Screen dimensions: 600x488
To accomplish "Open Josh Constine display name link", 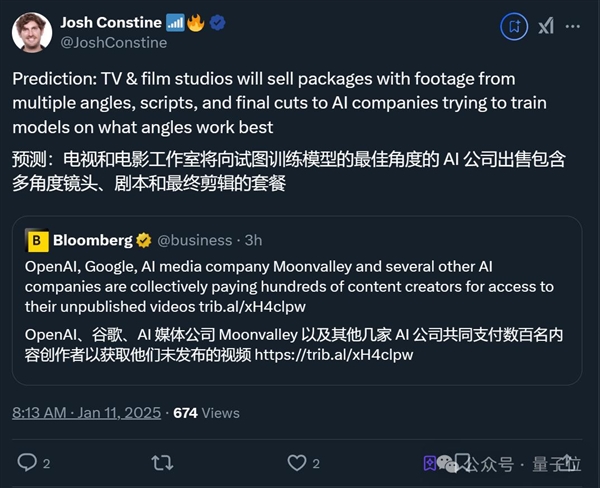I will click(x=110, y=22).
